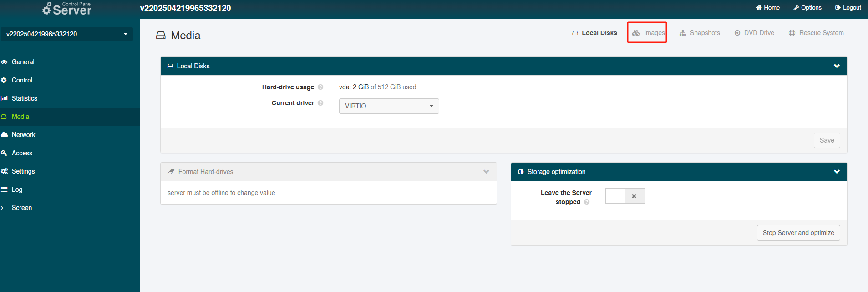The image size is (868, 292).
Task: Click the Logout link in top bar
Action: [848, 8]
